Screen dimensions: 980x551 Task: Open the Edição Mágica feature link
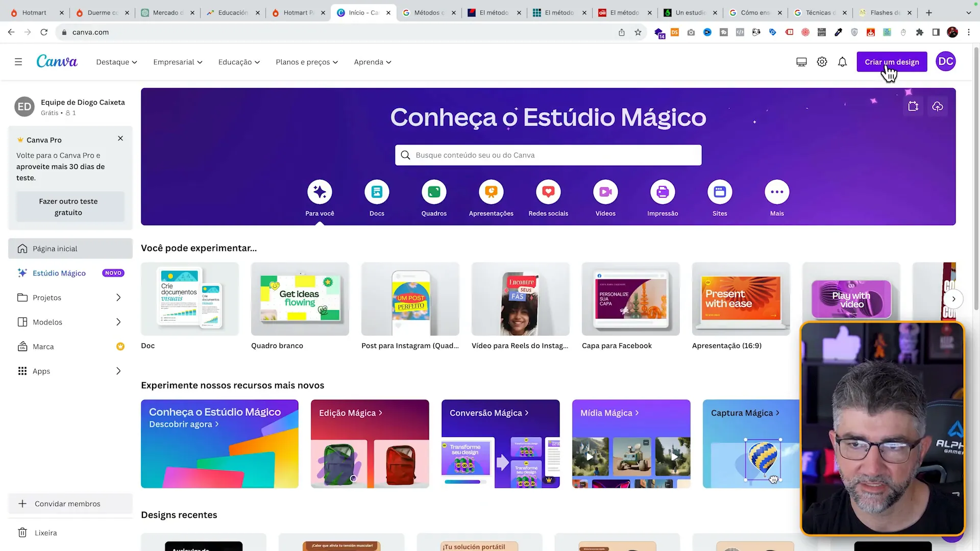(351, 413)
